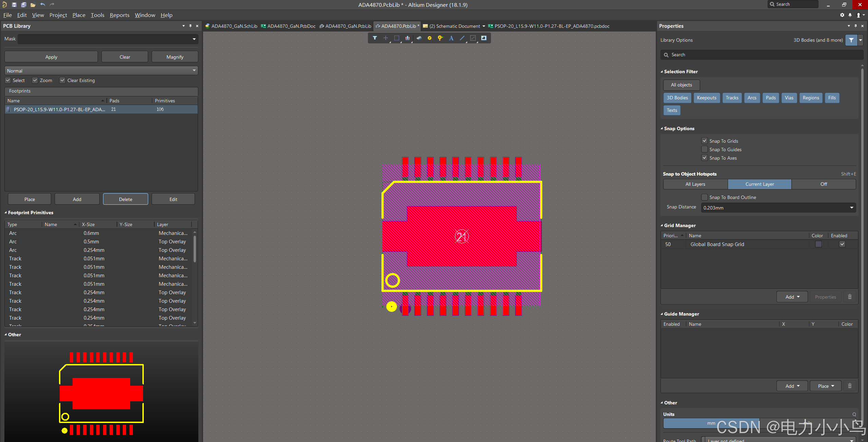Toggle the 3D Bodies filter button
Viewport: 868px width, 442px height.
point(677,98)
